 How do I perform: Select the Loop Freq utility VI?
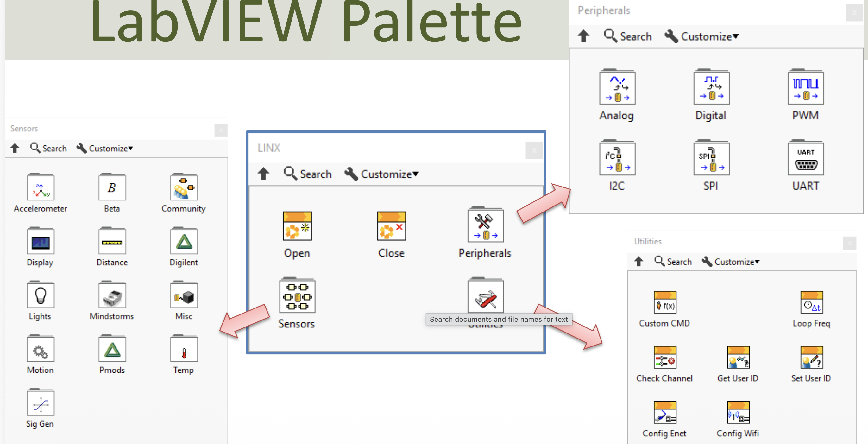tap(811, 302)
